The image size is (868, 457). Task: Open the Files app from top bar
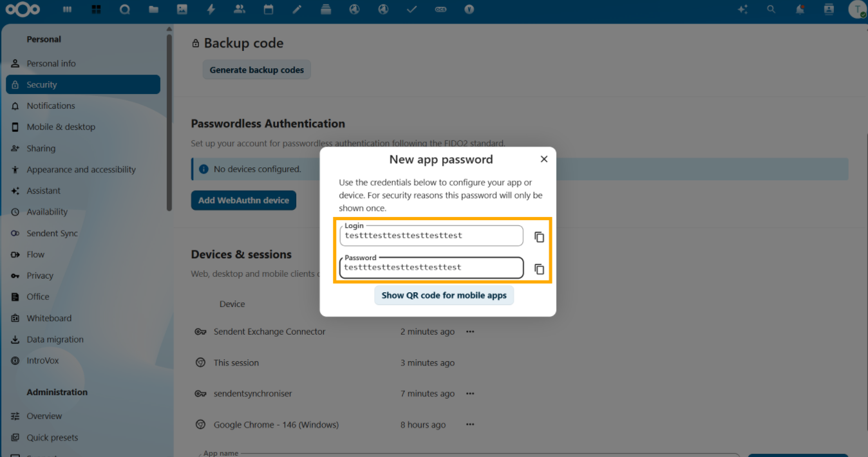pyautogui.click(x=153, y=10)
